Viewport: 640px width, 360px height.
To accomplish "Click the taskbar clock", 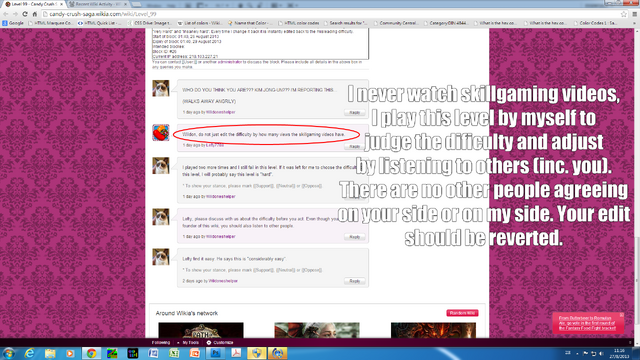I will click(x=620, y=353).
